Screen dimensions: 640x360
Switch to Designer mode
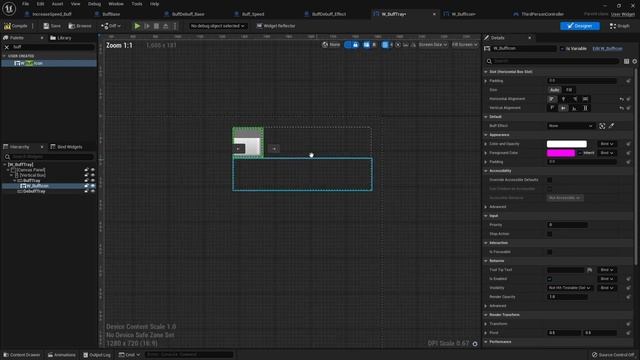coord(580,26)
